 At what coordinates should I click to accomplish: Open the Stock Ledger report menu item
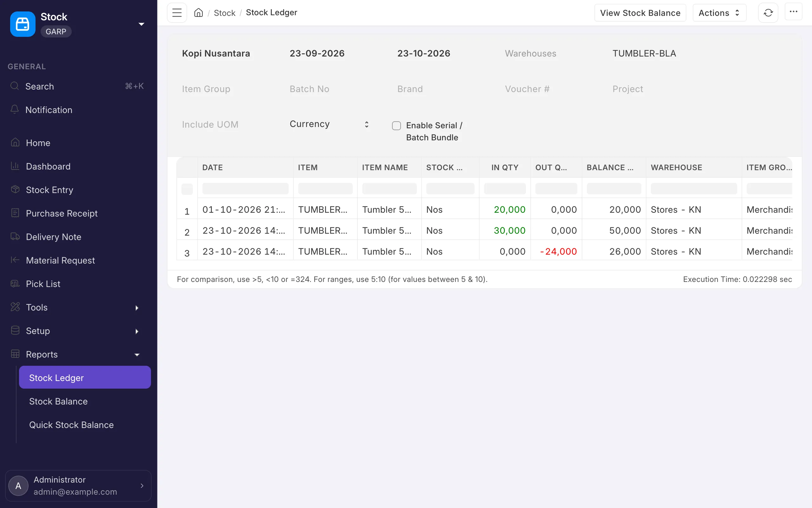point(85,377)
